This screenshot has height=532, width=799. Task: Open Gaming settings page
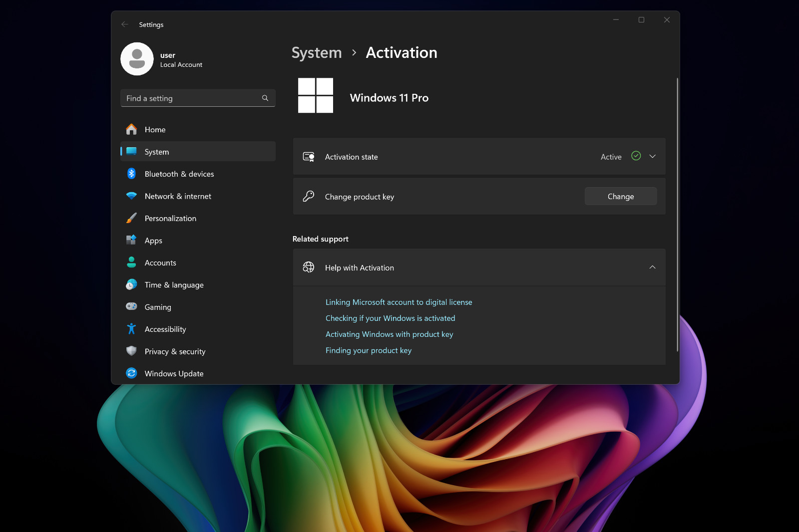click(x=198, y=307)
